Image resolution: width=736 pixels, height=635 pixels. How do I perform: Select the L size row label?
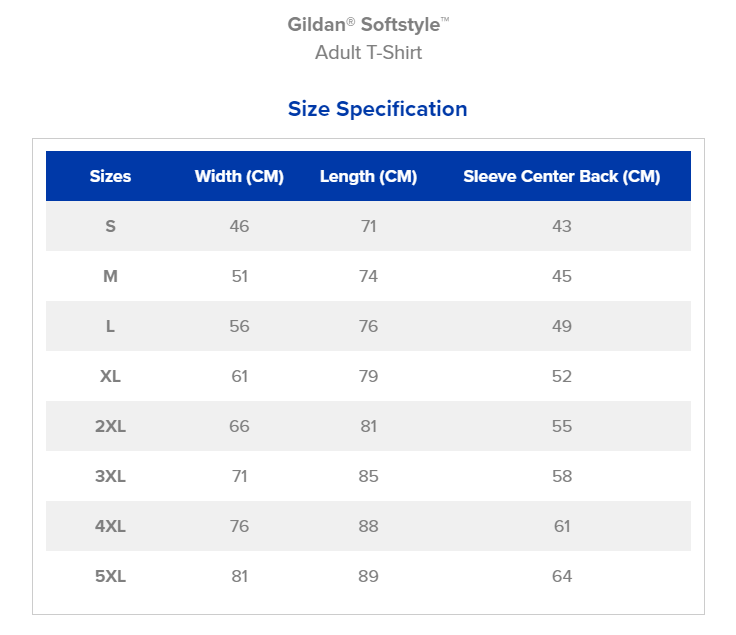tap(110, 326)
